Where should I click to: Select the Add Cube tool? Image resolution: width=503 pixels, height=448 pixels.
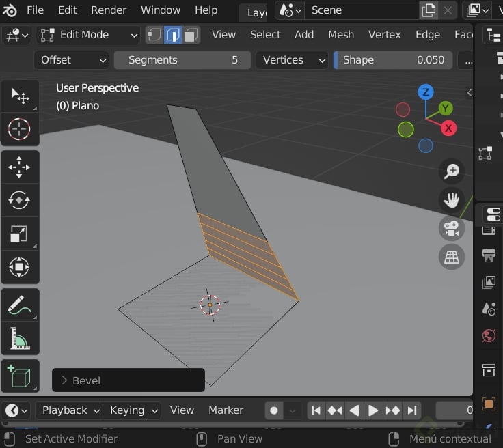coord(19,376)
